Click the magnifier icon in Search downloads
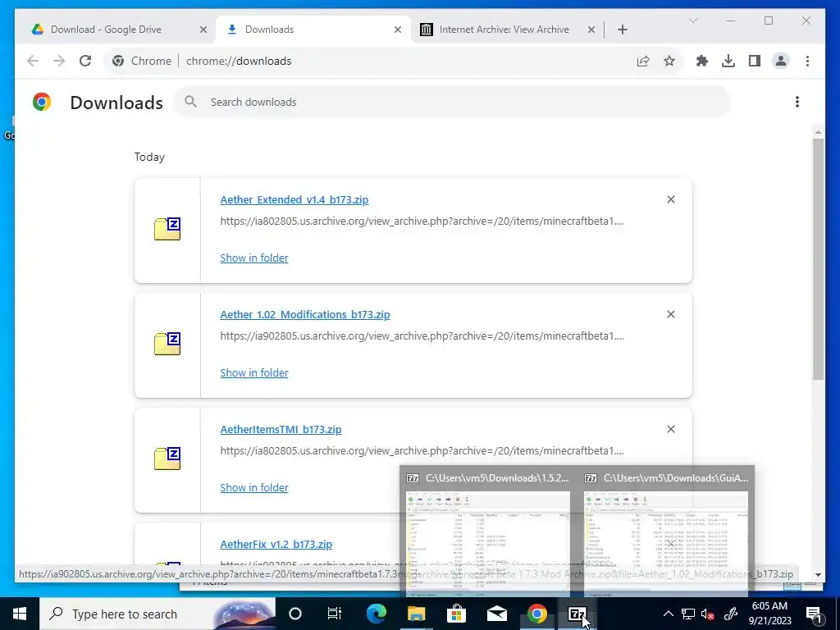 (x=190, y=102)
